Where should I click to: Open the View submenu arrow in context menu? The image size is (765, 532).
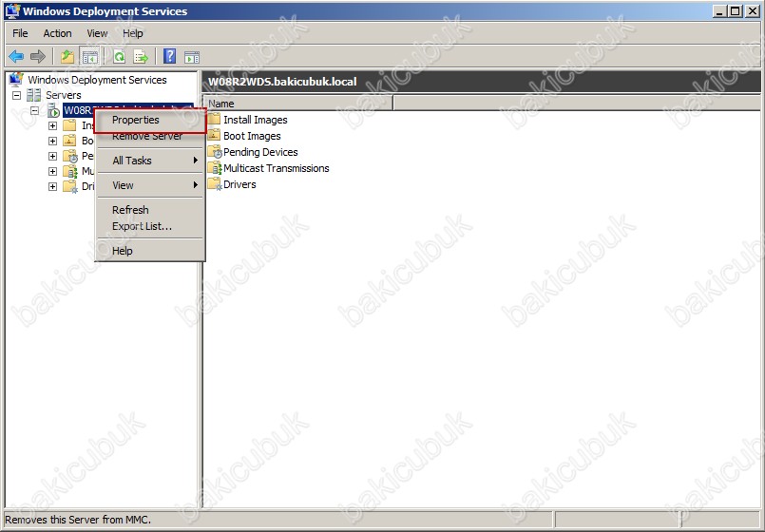195,185
